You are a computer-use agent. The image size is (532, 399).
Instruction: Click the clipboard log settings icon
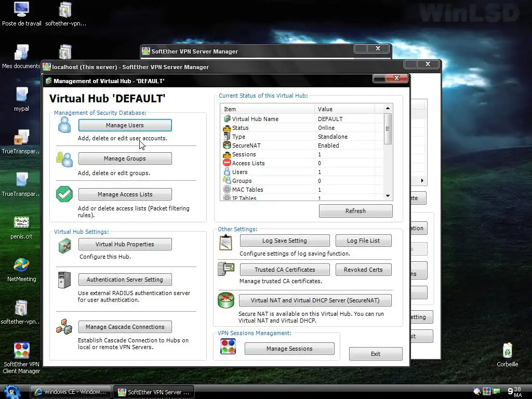pyautogui.click(x=225, y=243)
